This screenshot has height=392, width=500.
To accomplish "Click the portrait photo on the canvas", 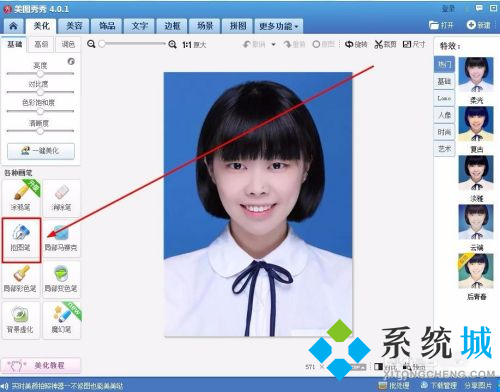I will pos(258,204).
